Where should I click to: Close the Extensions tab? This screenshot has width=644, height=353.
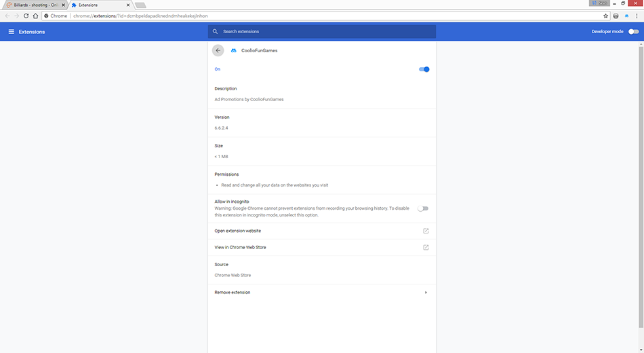(127, 5)
